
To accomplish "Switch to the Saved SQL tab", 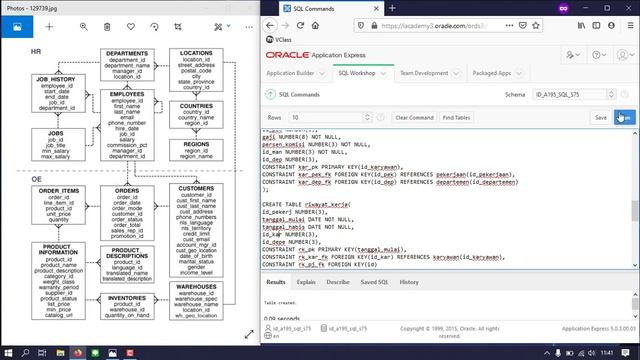I will pos(374,282).
